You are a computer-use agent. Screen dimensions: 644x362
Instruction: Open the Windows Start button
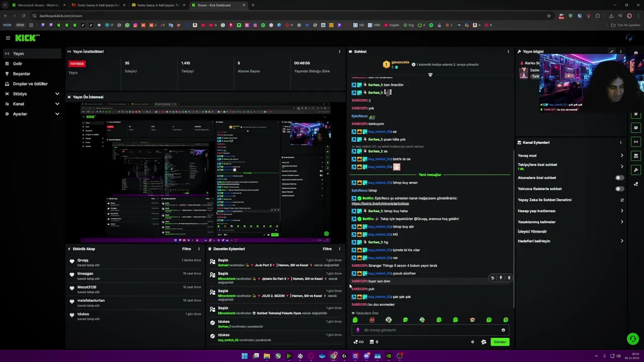click(x=245, y=356)
